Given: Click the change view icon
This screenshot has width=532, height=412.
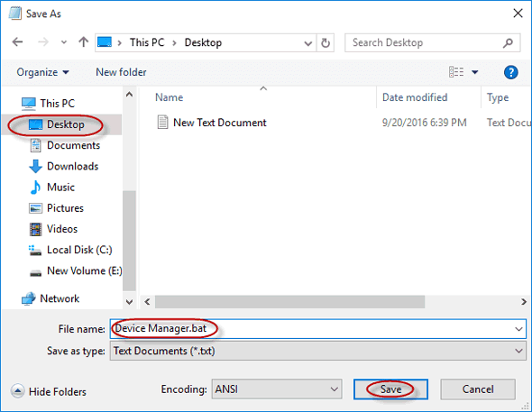Looking at the screenshot, I should tap(456, 72).
